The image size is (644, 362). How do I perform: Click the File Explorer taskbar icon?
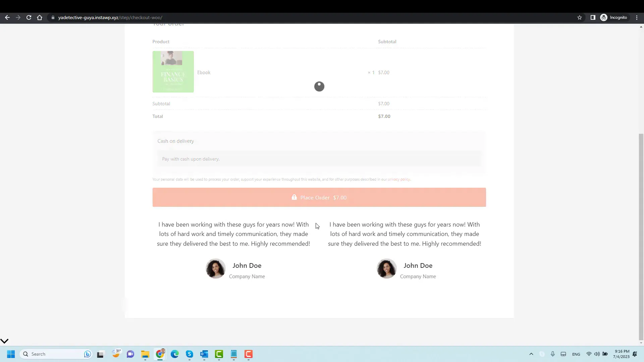[145, 354]
